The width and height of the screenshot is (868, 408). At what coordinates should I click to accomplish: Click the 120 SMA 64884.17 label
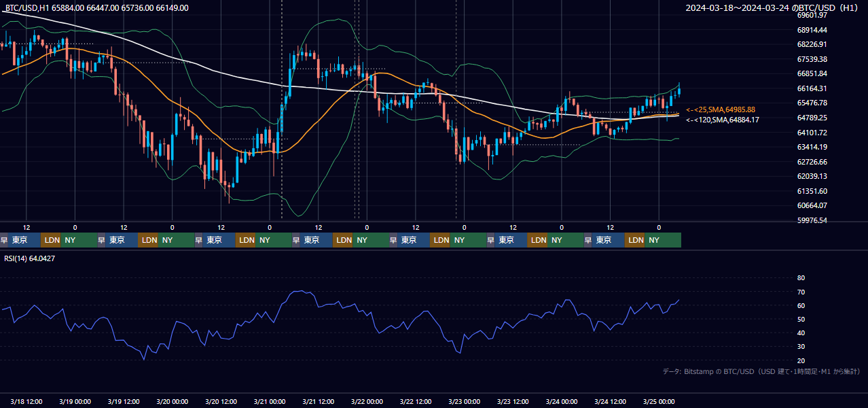coord(723,120)
